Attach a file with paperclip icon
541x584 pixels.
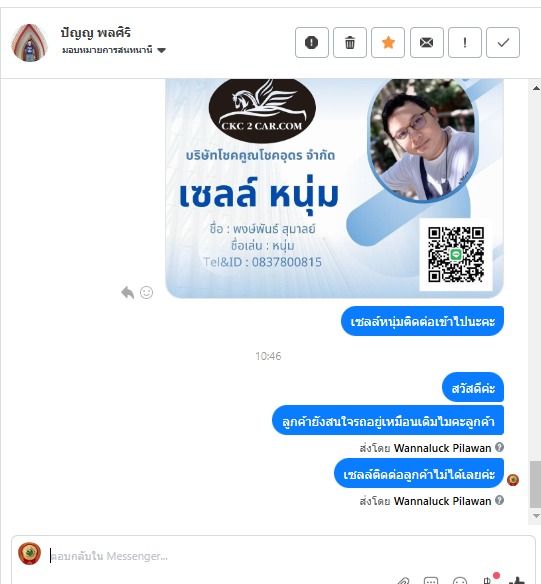[404, 581]
